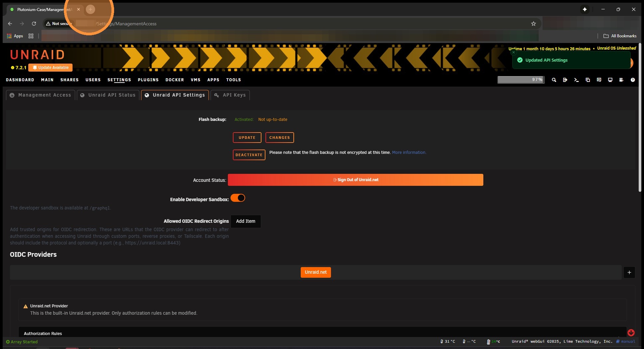Toggle the help question-mark icon
This screenshot has width=644, height=349.
633,80
